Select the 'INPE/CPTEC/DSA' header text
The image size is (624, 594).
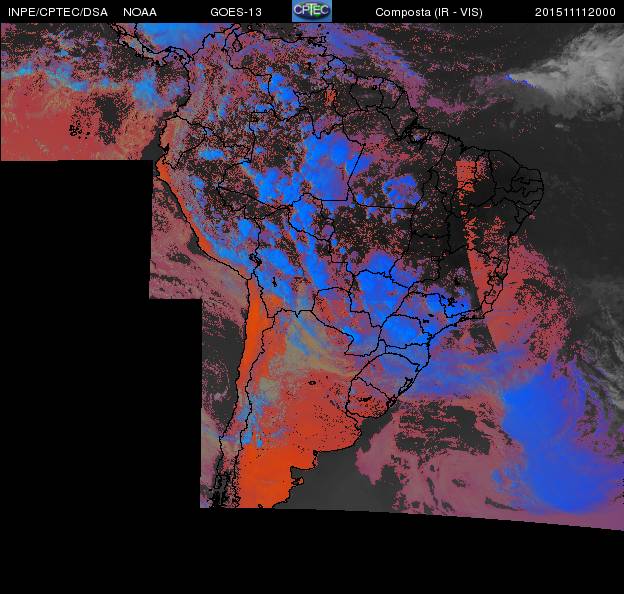point(58,12)
